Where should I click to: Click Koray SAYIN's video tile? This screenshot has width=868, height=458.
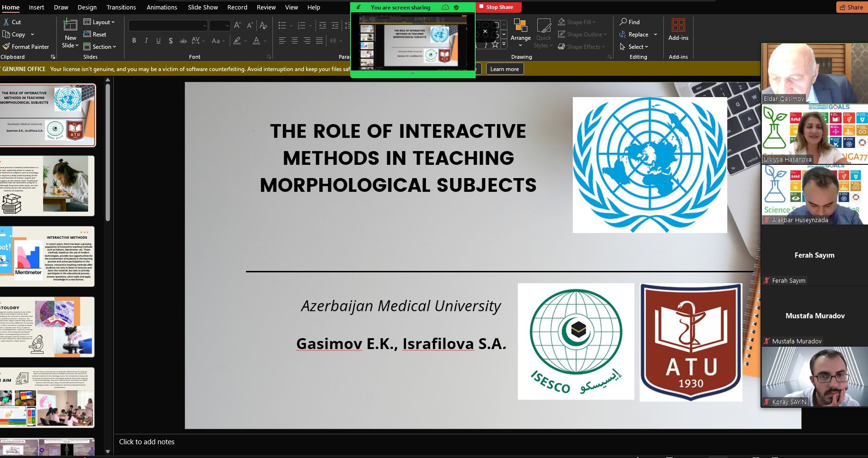click(x=814, y=377)
